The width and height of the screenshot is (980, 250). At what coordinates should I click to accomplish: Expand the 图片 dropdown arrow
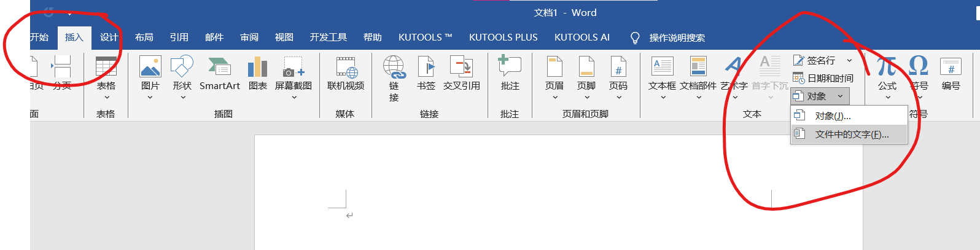[x=150, y=97]
